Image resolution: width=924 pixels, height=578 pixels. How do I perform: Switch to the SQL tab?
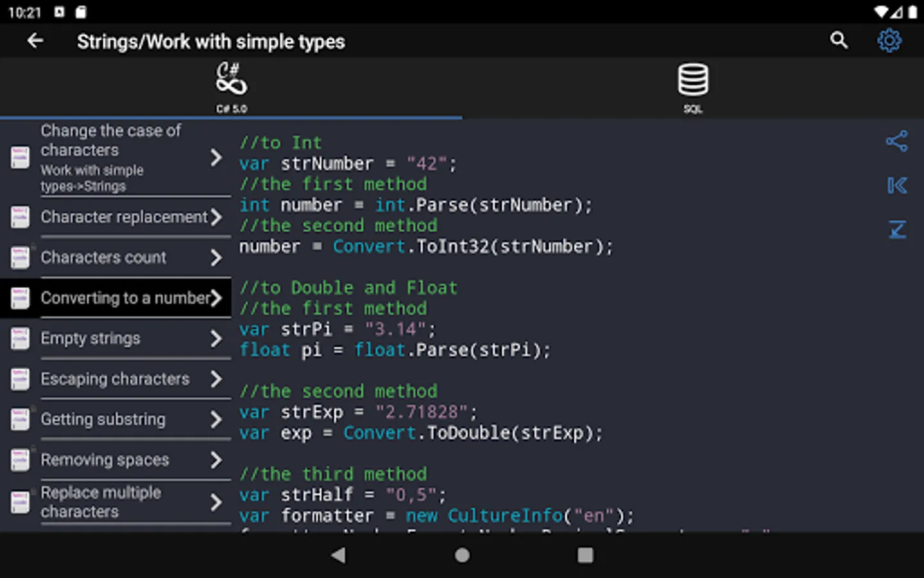pos(693,88)
